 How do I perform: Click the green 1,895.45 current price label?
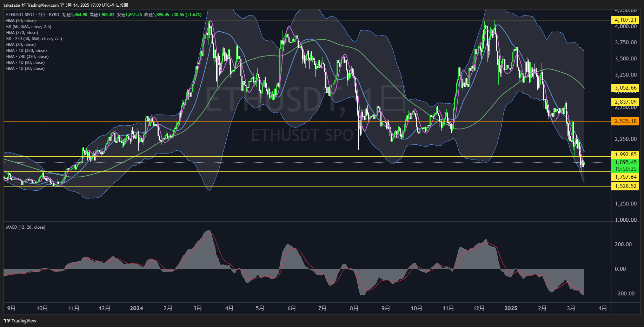(625, 162)
